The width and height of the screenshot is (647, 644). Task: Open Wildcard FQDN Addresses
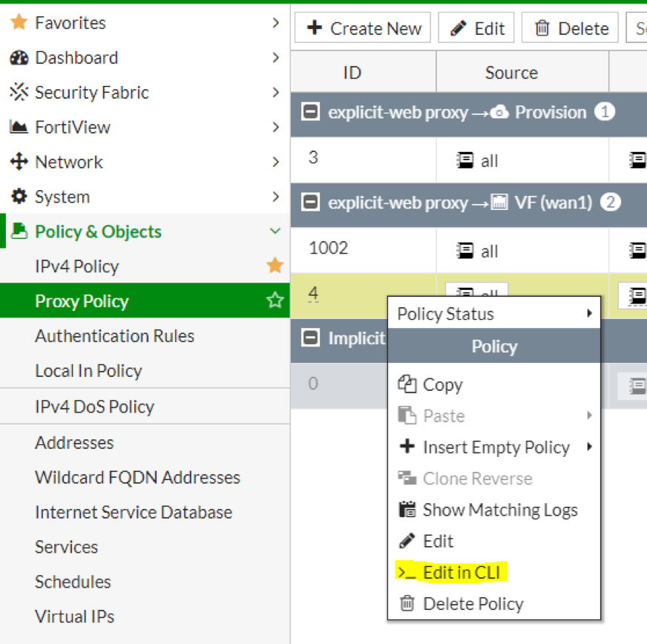coord(145,477)
